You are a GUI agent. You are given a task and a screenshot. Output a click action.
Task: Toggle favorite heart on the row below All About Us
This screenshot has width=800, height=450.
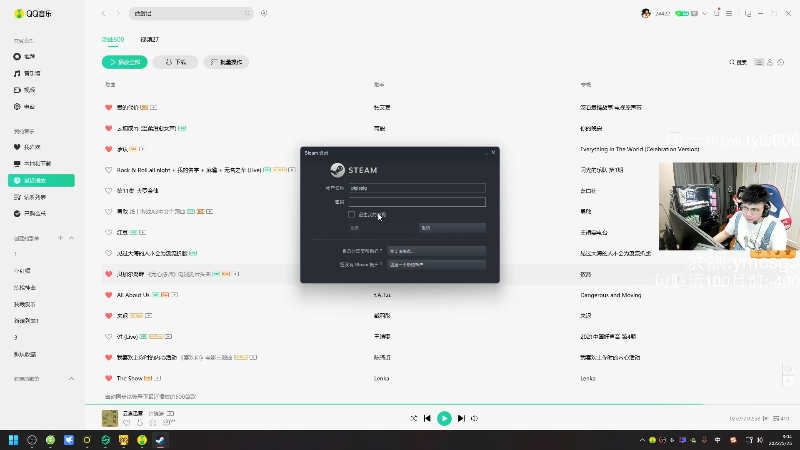click(x=108, y=316)
